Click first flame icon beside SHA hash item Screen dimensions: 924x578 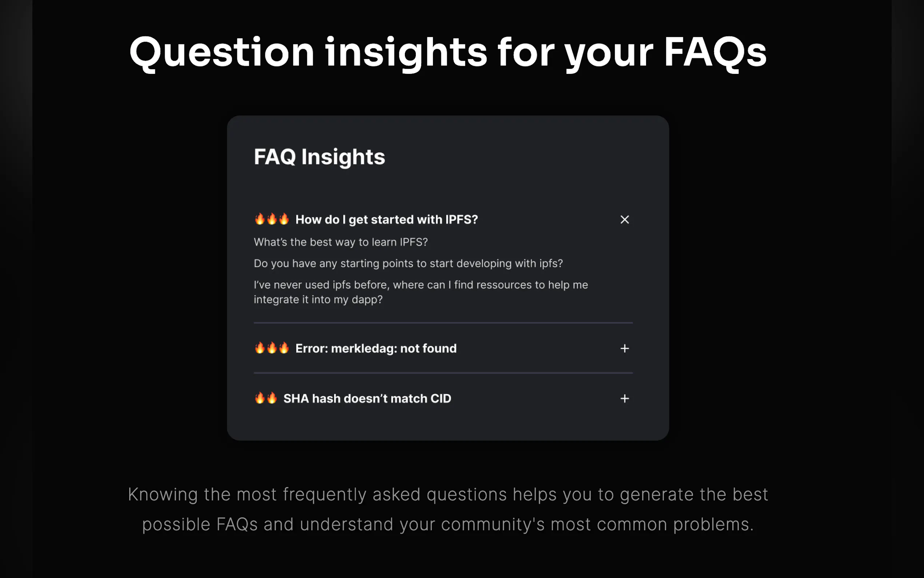(x=260, y=398)
